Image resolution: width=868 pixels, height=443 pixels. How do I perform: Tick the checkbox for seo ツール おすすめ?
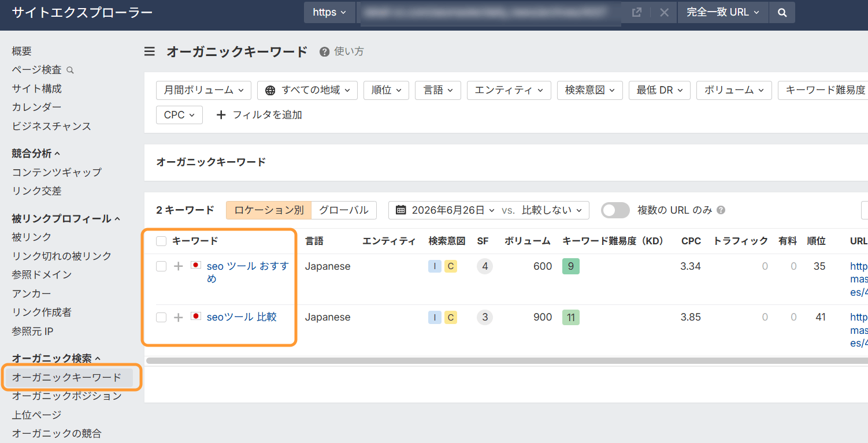tap(161, 266)
